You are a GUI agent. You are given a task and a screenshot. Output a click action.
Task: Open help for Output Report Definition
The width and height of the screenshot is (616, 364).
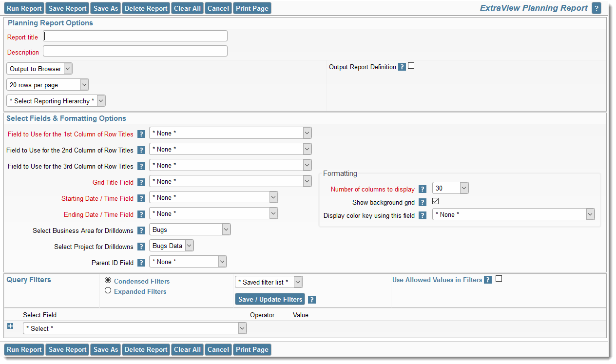402,67
